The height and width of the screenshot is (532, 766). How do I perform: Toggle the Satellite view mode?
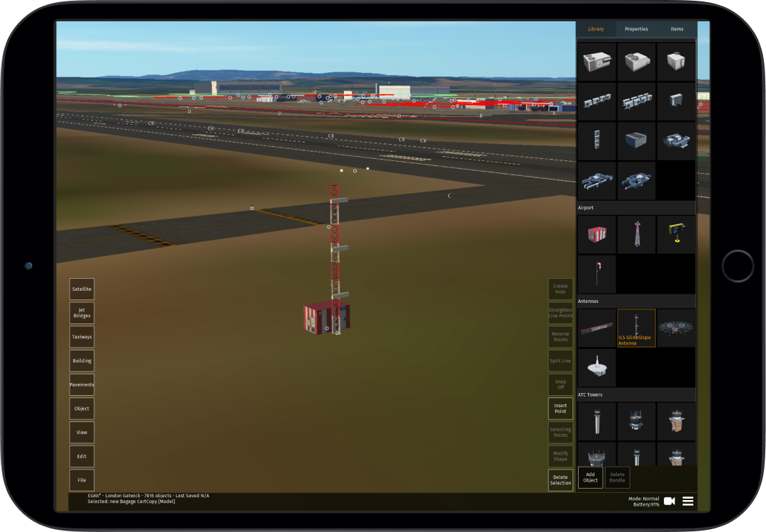click(82, 289)
